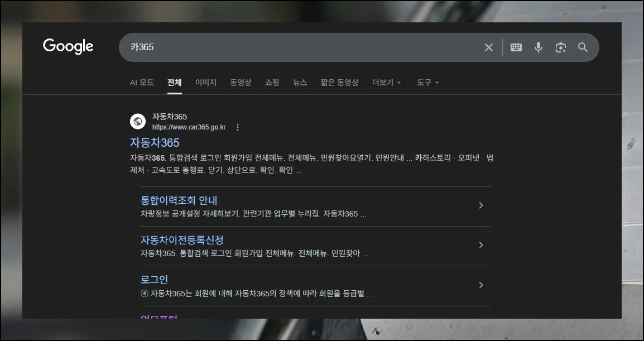Click the 자동차365 site favicon

pyautogui.click(x=138, y=121)
